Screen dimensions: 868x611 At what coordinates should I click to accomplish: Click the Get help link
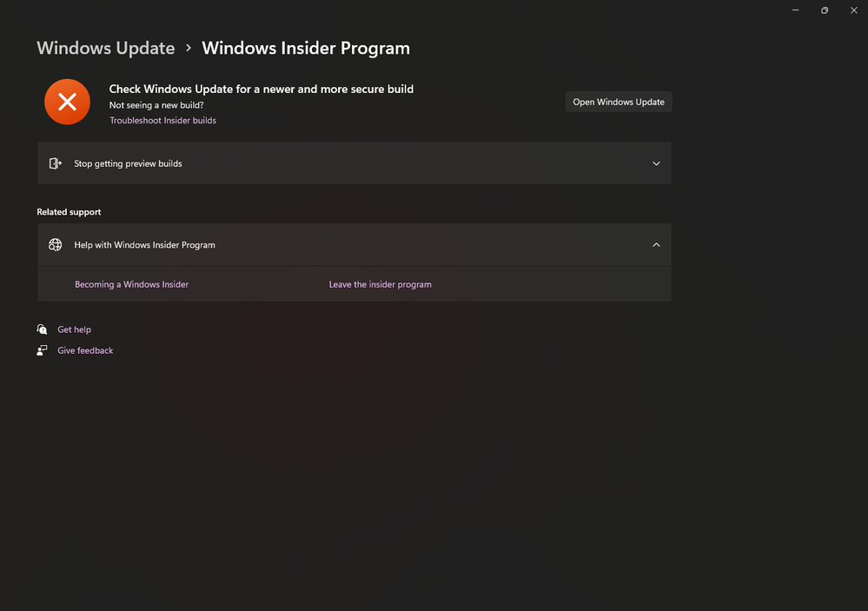coord(74,329)
